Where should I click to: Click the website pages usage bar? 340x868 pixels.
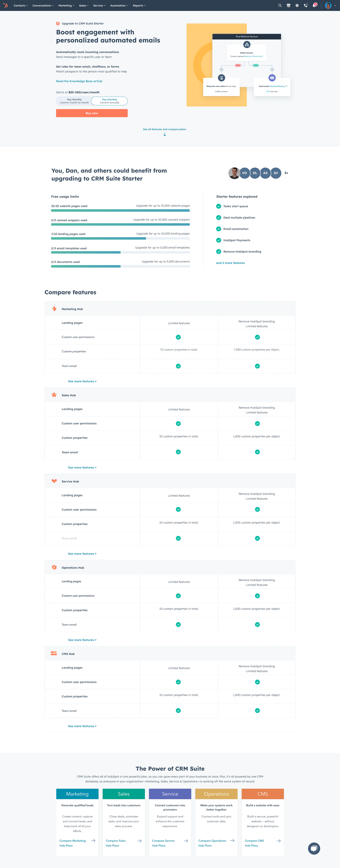click(x=120, y=211)
